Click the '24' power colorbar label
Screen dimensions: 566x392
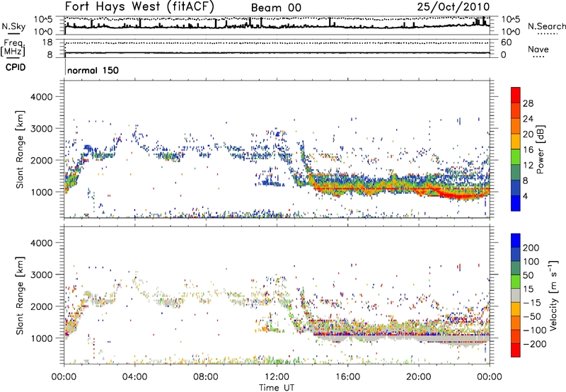[528, 119]
